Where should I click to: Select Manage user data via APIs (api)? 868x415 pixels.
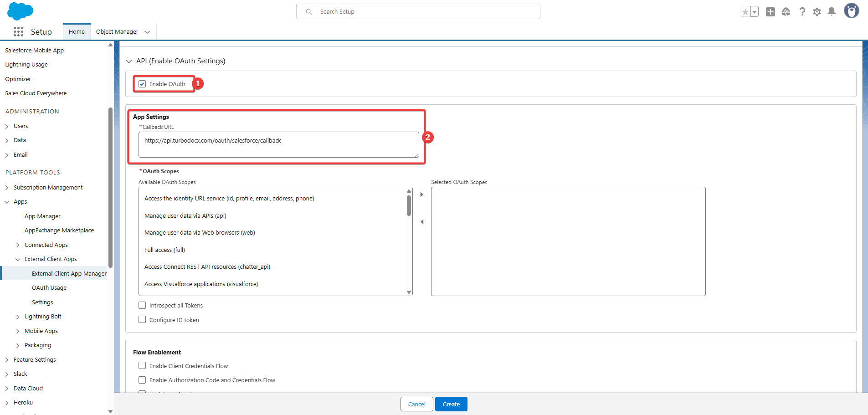tap(185, 216)
